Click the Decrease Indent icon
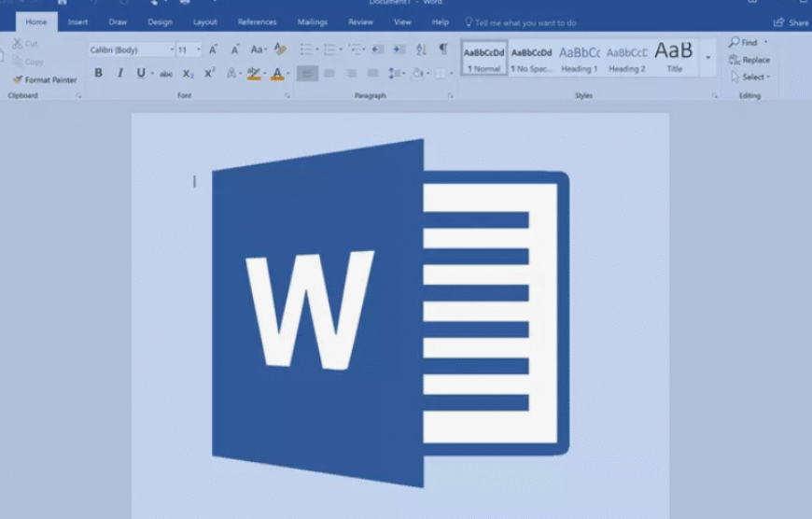The image size is (812, 519). (378, 49)
